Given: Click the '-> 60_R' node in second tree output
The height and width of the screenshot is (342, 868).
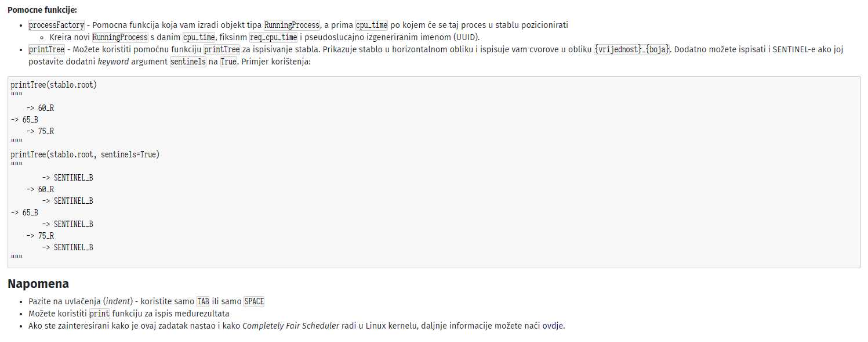Looking at the screenshot, I should (41, 189).
